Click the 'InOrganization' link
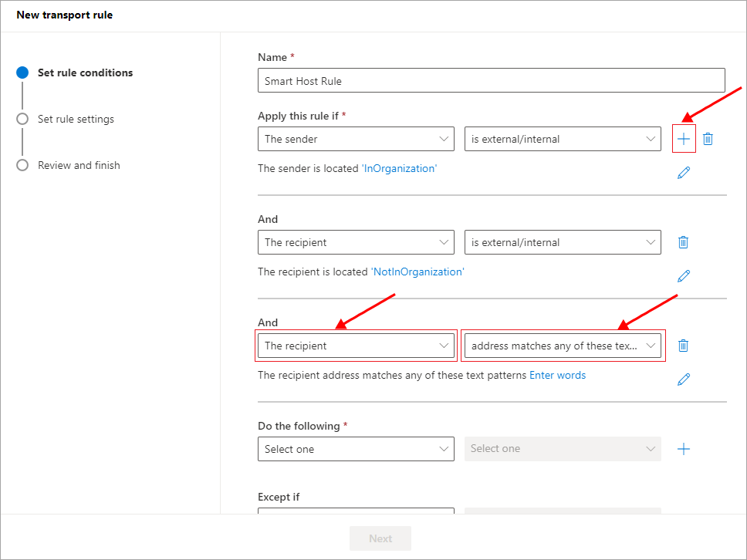This screenshot has width=747, height=560. pyautogui.click(x=399, y=168)
